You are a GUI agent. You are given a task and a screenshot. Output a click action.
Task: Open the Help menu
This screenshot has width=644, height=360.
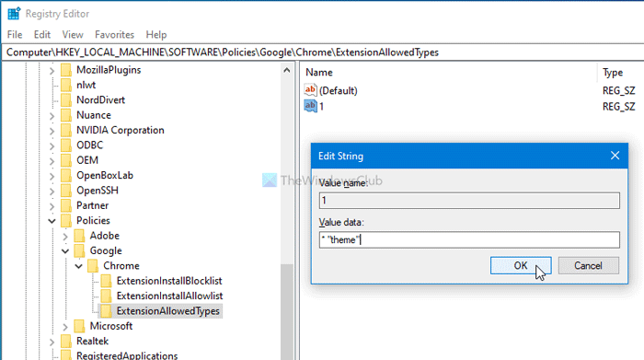tap(156, 34)
